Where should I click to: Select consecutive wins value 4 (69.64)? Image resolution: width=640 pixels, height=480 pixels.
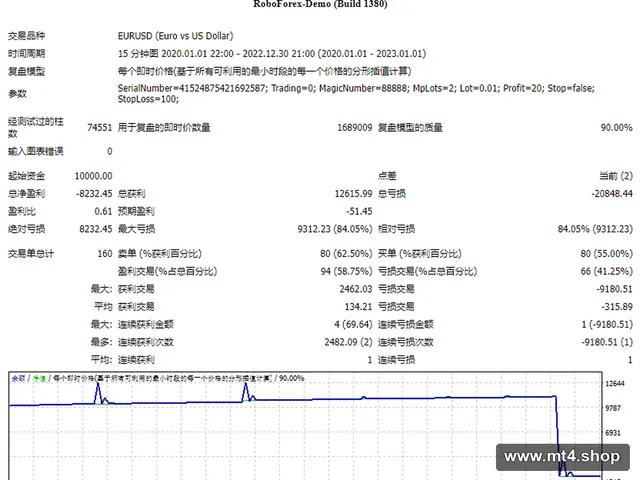(x=353, y=324)
